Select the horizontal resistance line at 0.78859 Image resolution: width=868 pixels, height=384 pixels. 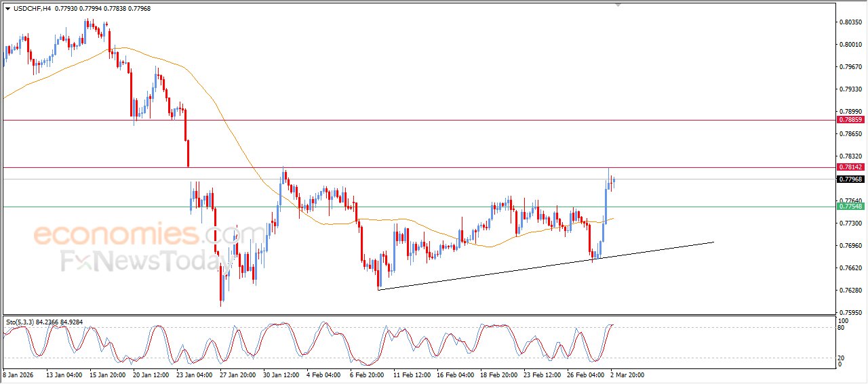tap(418, 120)
